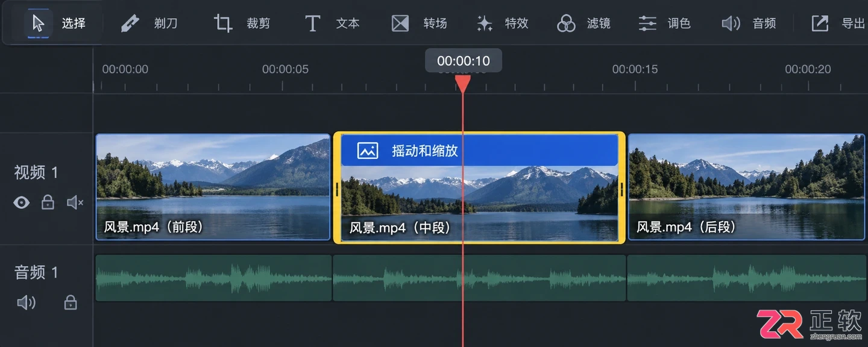Open the 特效 effects panel
The image size is (868, 347).
(x=502, y=23)
